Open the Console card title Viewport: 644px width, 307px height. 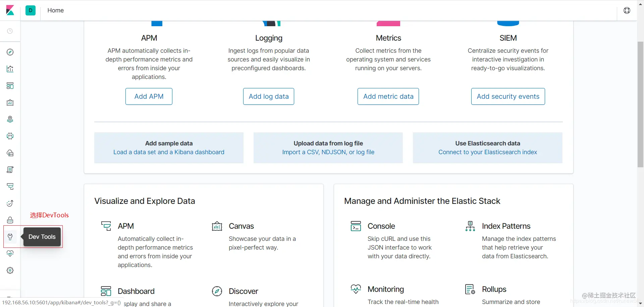pos(381,226)
